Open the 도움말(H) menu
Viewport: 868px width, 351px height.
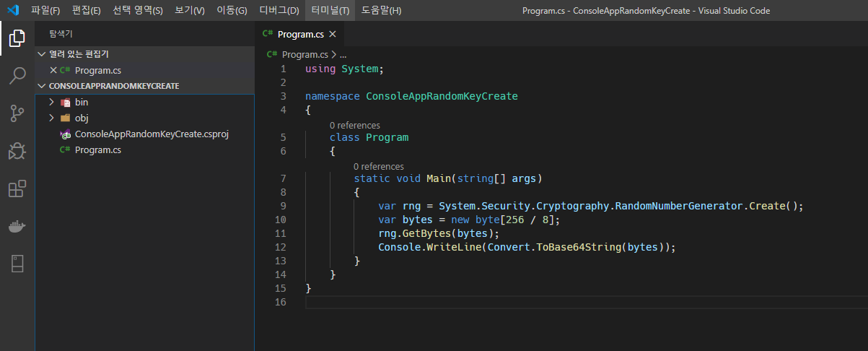tap(382, 11)
